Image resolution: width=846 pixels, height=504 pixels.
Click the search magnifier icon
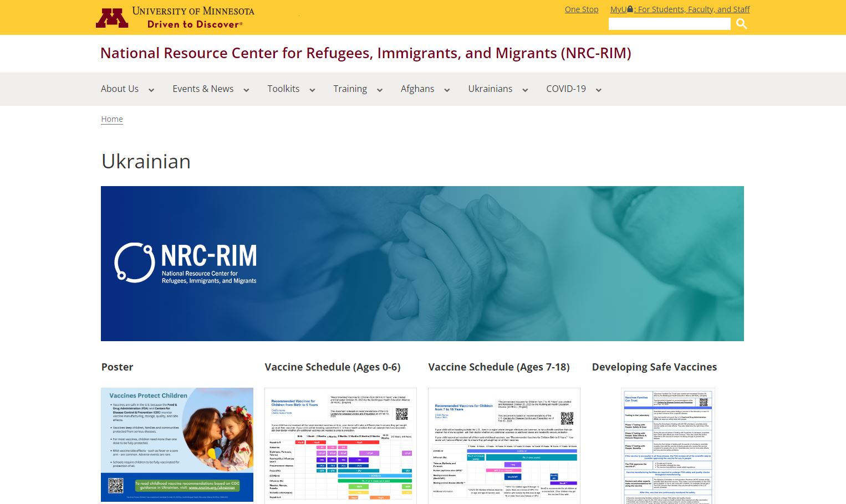pyautogui.click(x=741, y=24)
